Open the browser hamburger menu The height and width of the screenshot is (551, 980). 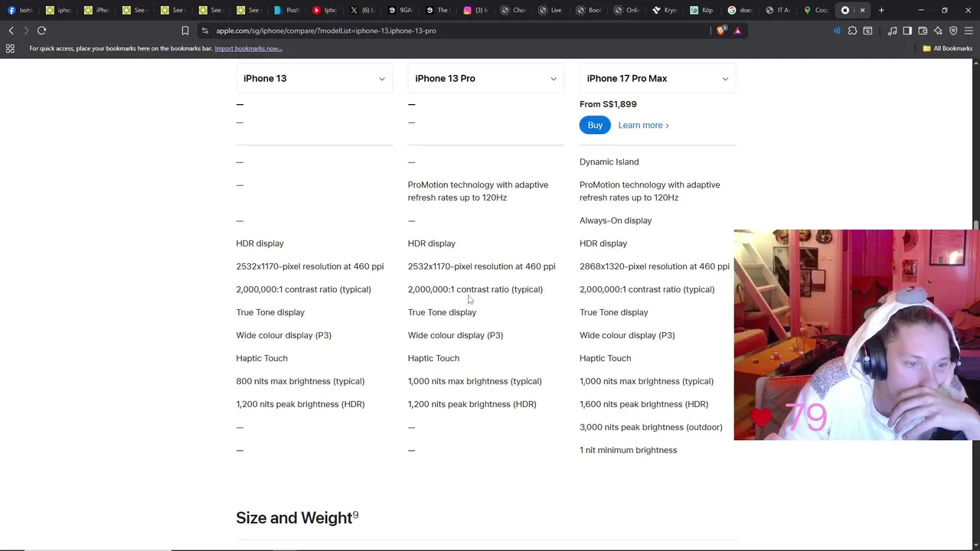pos(969,31)
